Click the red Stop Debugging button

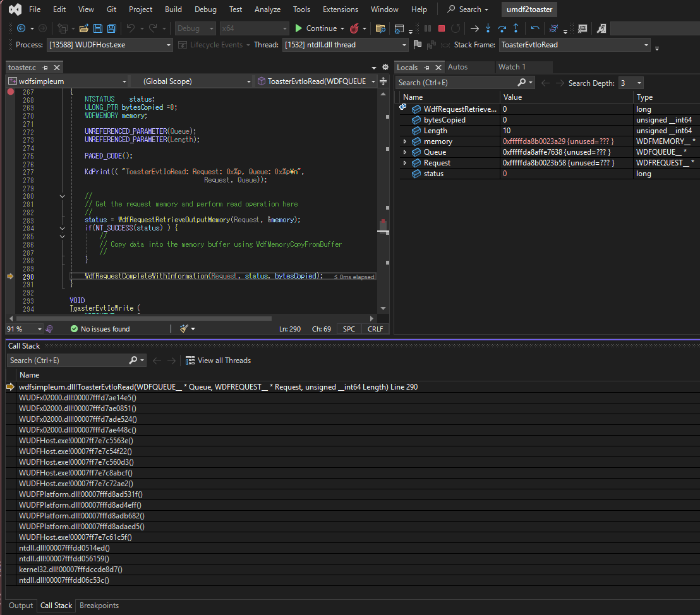(441, 28)
